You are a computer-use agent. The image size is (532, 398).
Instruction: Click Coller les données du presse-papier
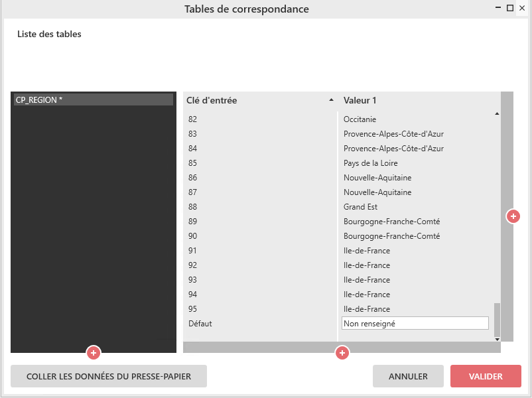[109, 376]
